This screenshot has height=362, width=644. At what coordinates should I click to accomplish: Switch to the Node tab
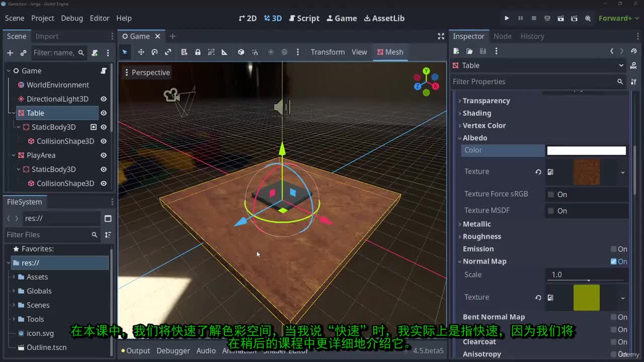(502, 36)
